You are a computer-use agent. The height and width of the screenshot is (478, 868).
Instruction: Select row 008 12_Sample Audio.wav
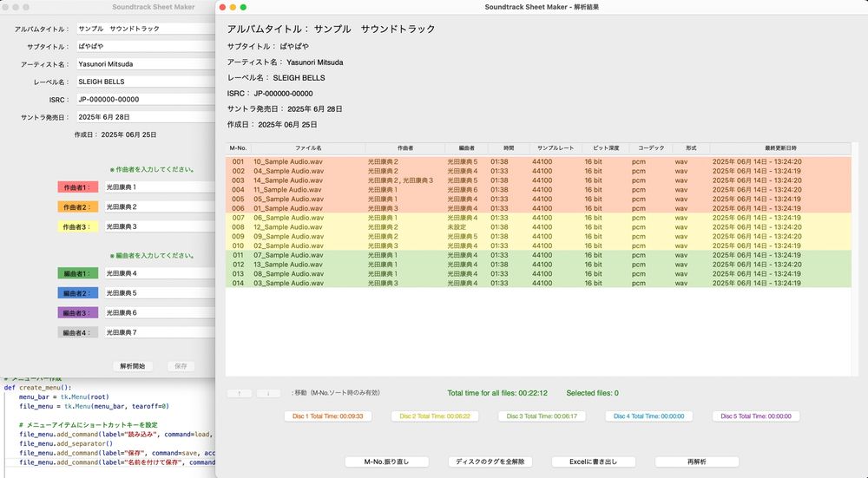538,226
